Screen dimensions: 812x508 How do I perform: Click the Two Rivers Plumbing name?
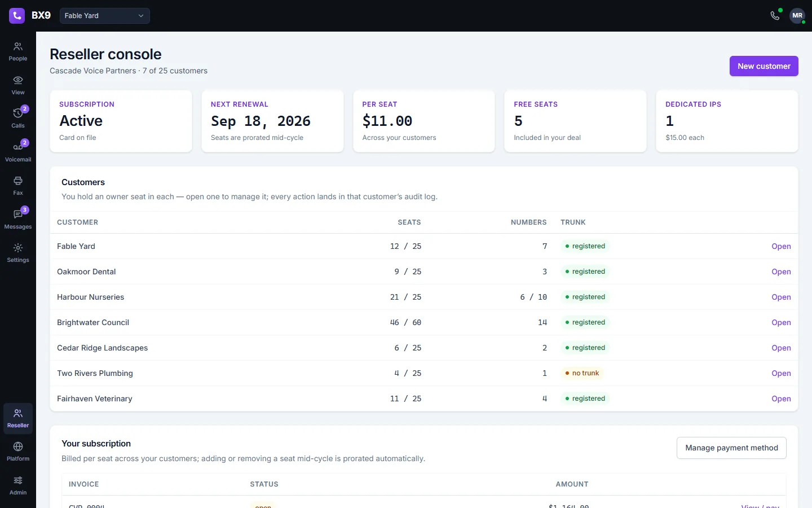(x=95, y=373)
